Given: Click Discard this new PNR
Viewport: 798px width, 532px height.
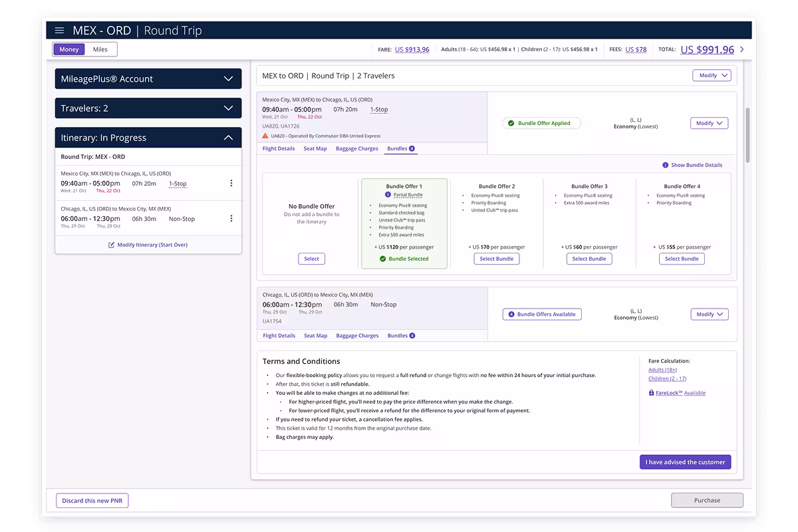Looking at the screenshot, I should click(92, 500).
